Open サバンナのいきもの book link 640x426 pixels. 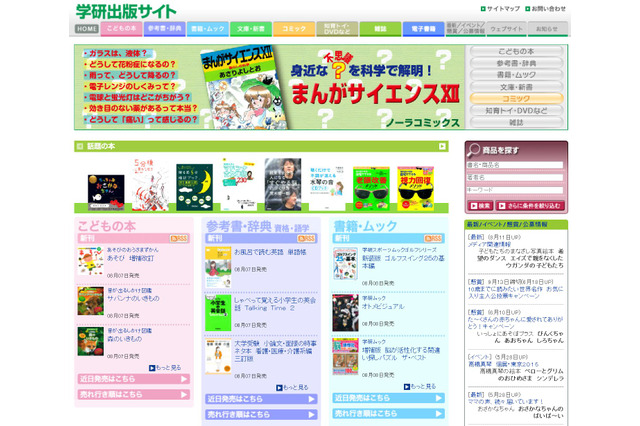click(133, 298)
